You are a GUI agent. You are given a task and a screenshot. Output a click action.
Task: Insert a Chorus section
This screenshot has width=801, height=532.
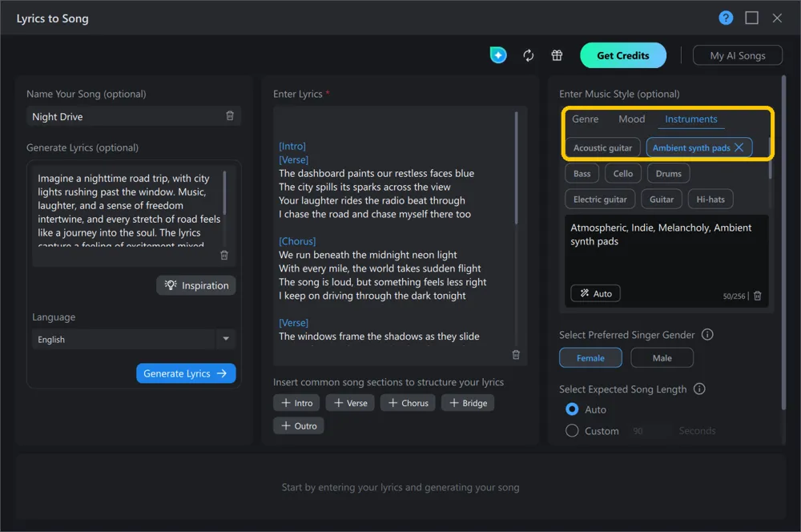(409, 403)
